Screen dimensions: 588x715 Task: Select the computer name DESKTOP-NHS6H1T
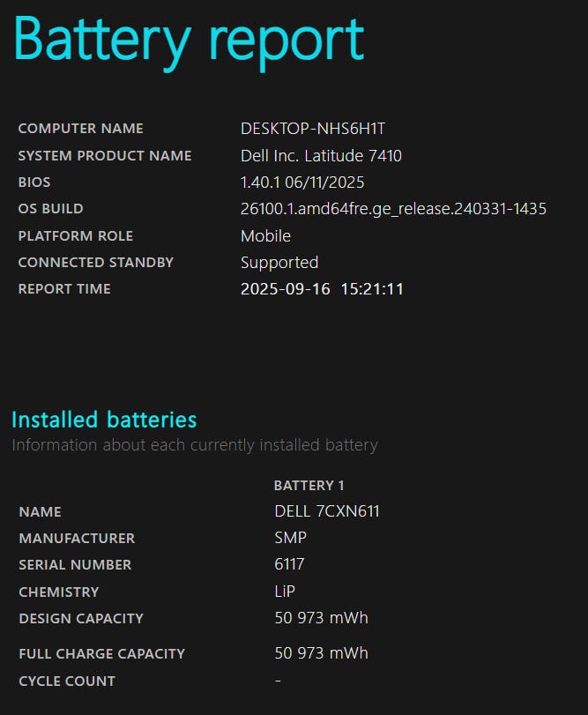tap(312, 129)
